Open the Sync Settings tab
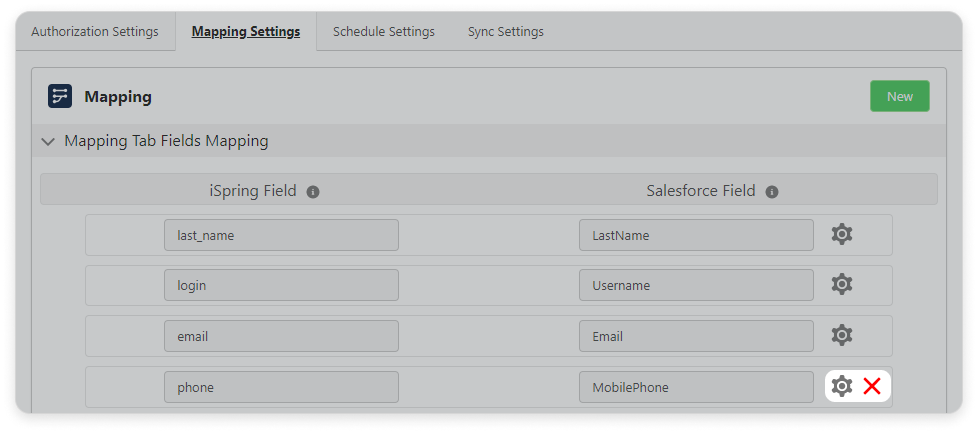The width and height of the screenshot is (978, 433). (x=505, y=31)
